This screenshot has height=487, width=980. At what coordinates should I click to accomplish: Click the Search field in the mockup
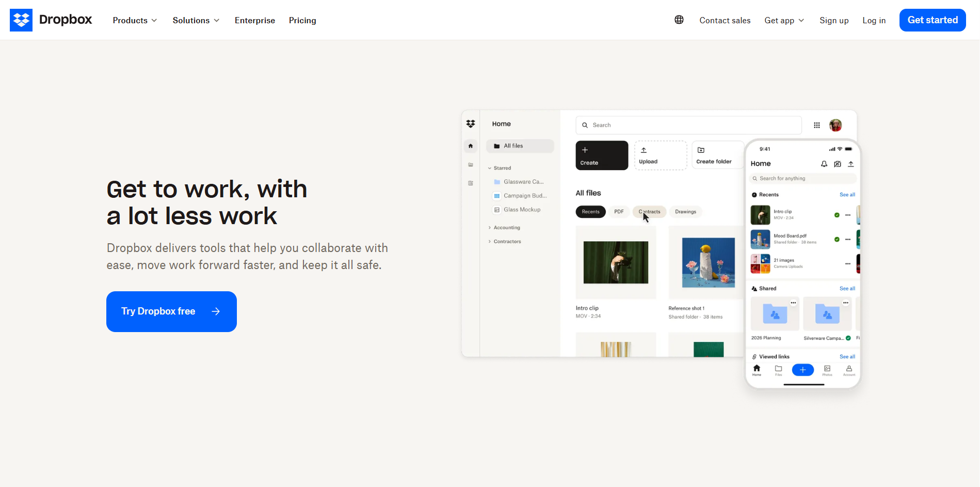688,125
